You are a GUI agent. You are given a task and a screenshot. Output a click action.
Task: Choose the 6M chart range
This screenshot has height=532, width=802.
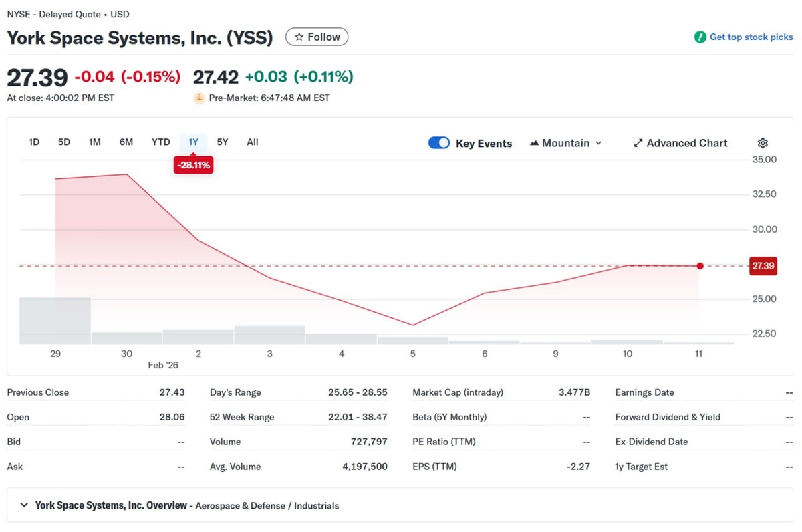(x=126, y=142)
